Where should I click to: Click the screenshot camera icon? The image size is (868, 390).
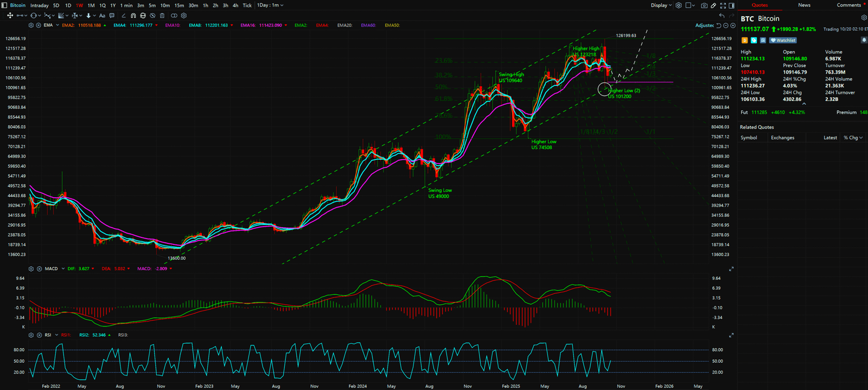704,5
